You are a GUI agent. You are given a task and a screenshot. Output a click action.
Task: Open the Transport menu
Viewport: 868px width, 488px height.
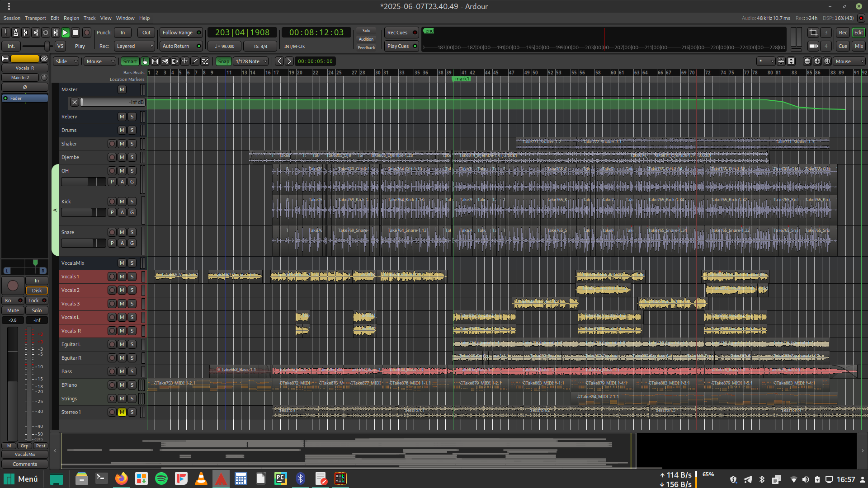pyautogui.click(x=35, y=18)
